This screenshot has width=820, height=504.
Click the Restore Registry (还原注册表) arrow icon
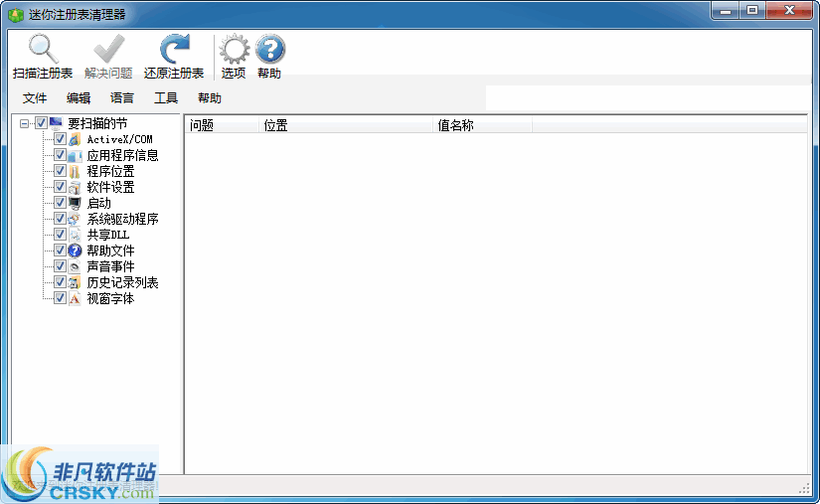tap(174, 49)
